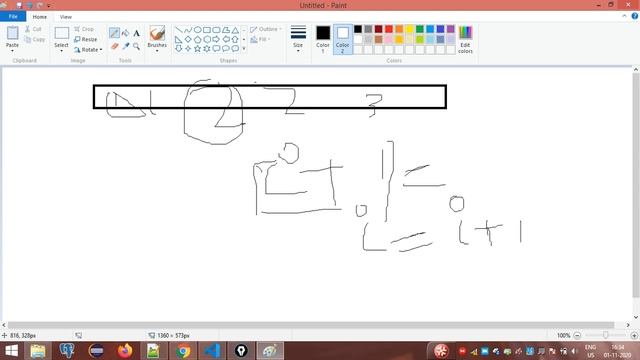Choose the Diamond shape

188,40
